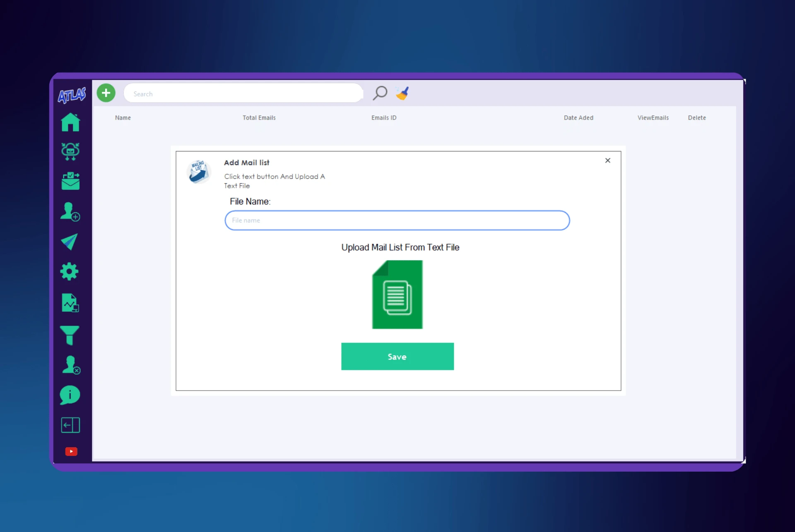Open the settings gear icon in the sidebar

[x=70, y=272]
